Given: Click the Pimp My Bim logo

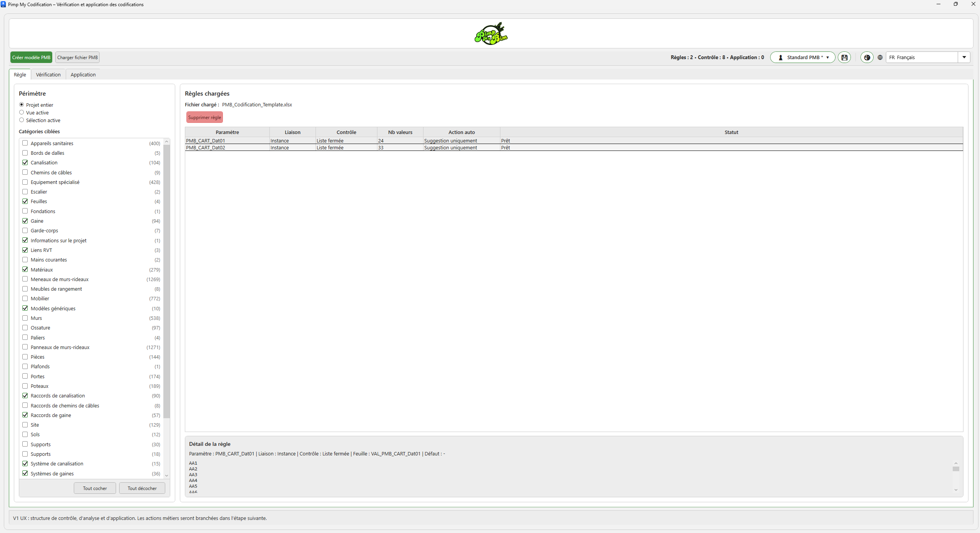Looking at the screenshot, I should tap(491, 34).
